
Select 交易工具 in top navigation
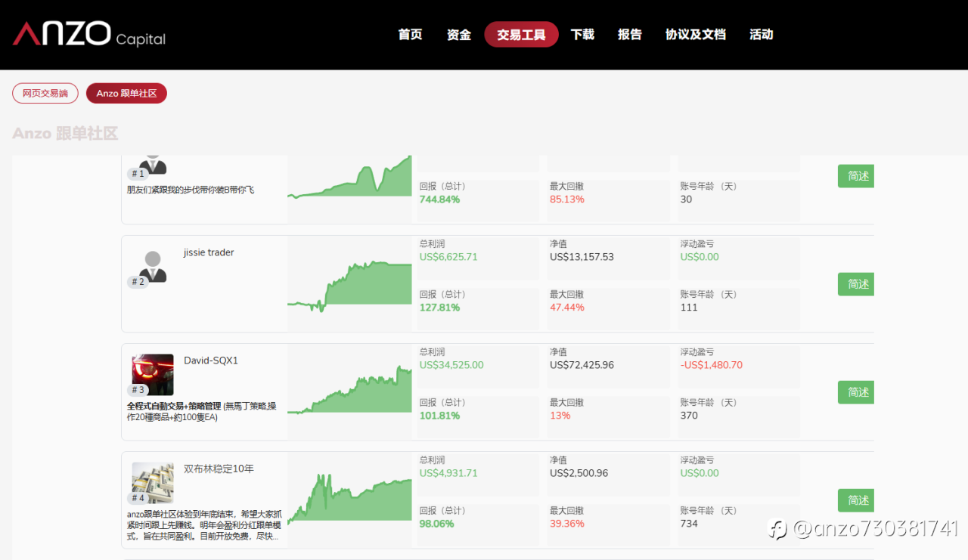[x=521, y=34]
